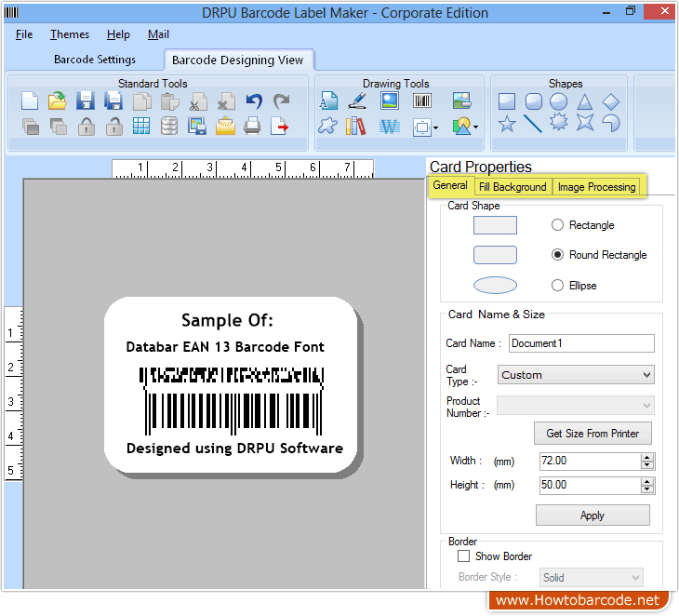Pick the triangle shape tool
This screenshot has width=679, height=616.
pyautogui.click(x=584, y=101)
